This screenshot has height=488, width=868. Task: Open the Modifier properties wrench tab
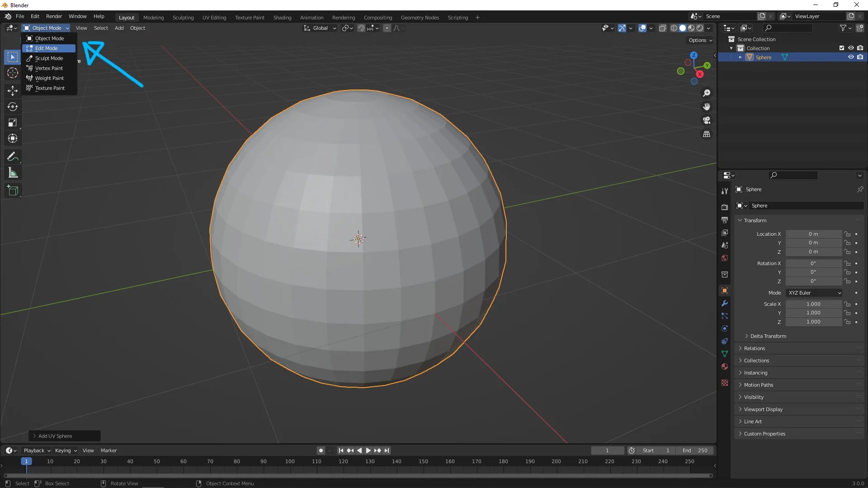pos(725,303)
